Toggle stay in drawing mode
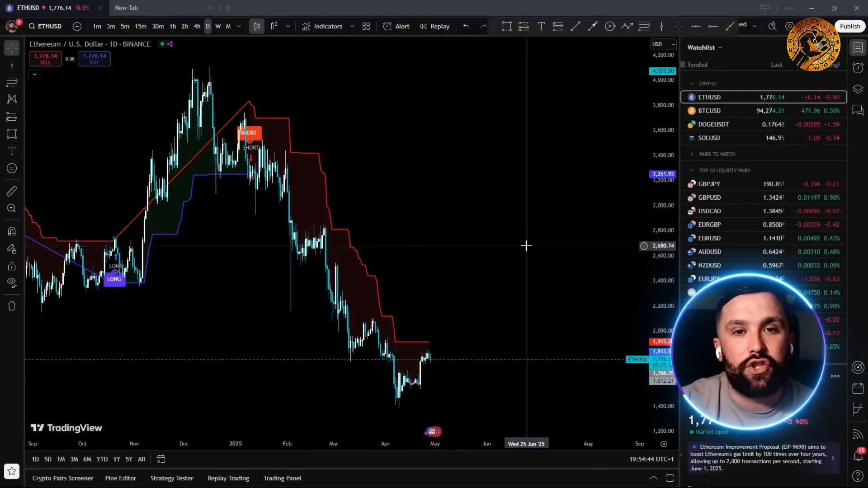This screenshot has height=488, width=868. coord(12,249)
